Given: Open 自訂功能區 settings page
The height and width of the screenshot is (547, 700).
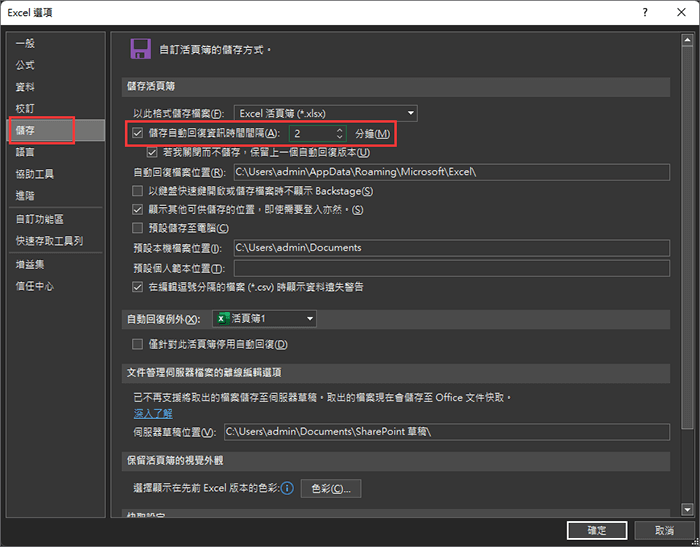Looking at the screenshot, I should tap(56, 219).
